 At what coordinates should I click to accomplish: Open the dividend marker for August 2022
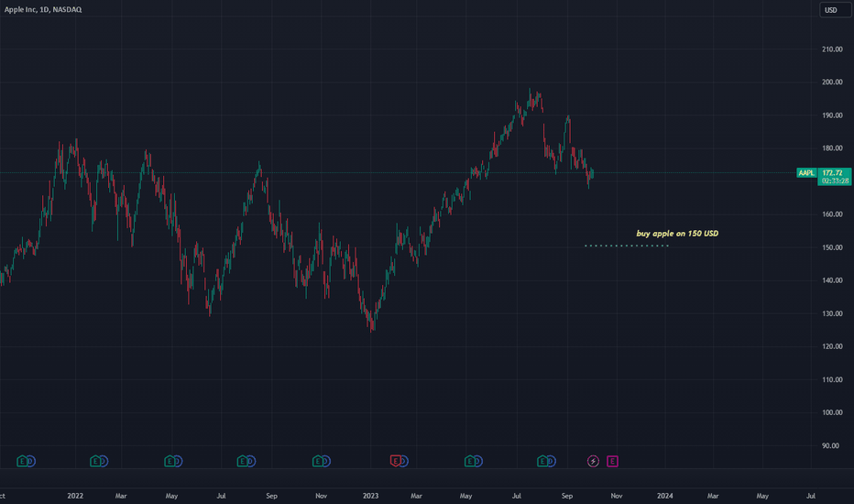(251, 462)
